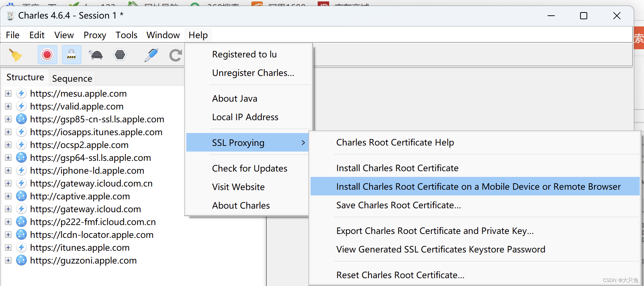The height and width of the screenshot is (286, 644).
Task: Open the Tools menu
Action: point(126,35)
